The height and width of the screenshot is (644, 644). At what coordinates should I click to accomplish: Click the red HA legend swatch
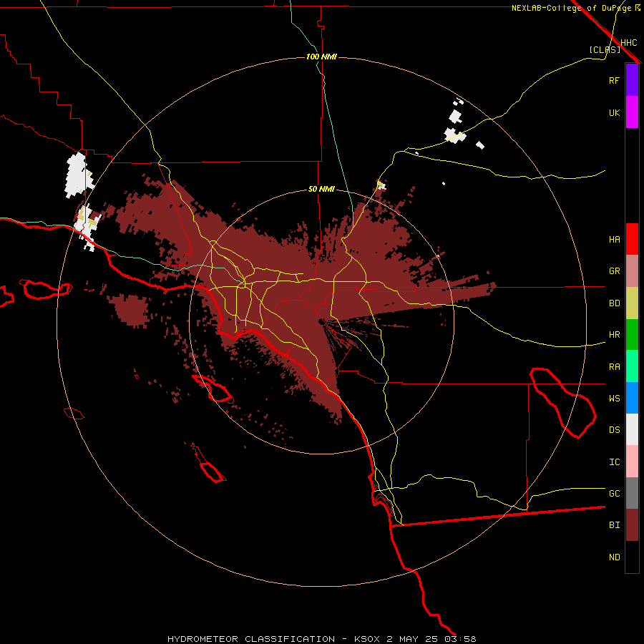[632, 239]
